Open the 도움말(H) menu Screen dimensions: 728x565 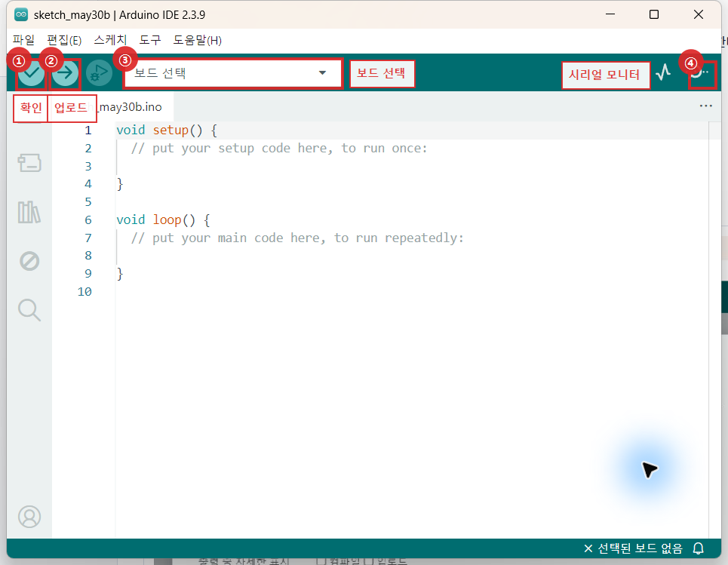pos(198,40)
